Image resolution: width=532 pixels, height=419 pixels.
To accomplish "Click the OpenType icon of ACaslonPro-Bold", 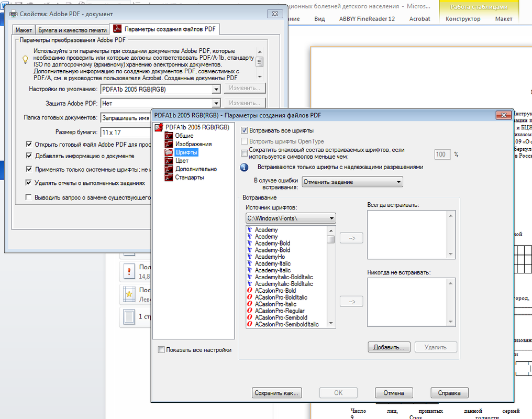I will pyautogui.click(x=249, y=290).
